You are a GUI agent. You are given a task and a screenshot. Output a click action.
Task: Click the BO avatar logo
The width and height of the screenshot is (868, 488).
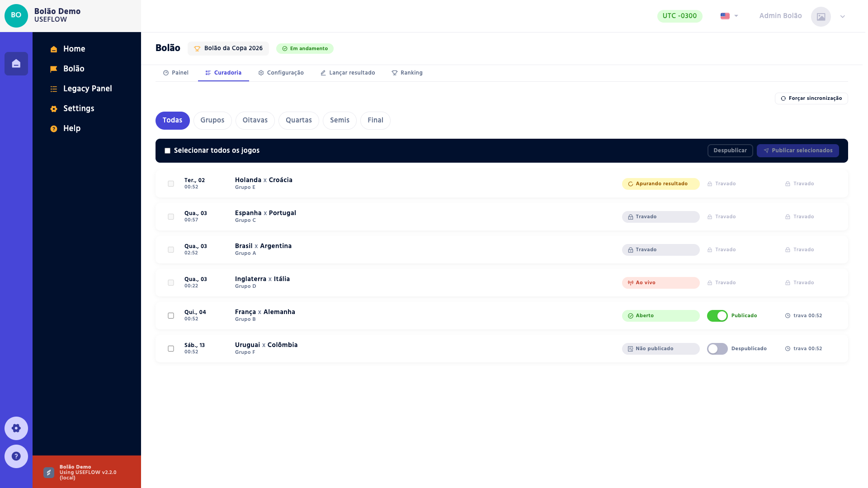click(x=16, y=16)
